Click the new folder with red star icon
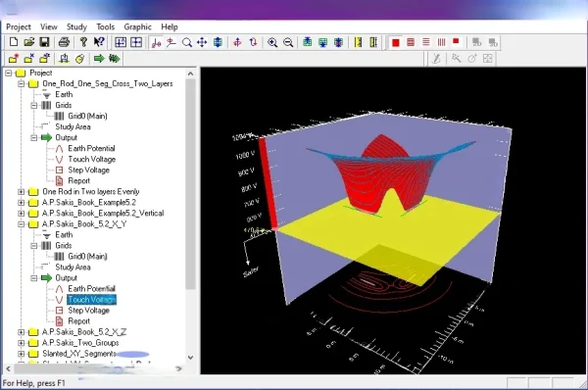Screen dimensions: 588x390 (x=14, y=58)
